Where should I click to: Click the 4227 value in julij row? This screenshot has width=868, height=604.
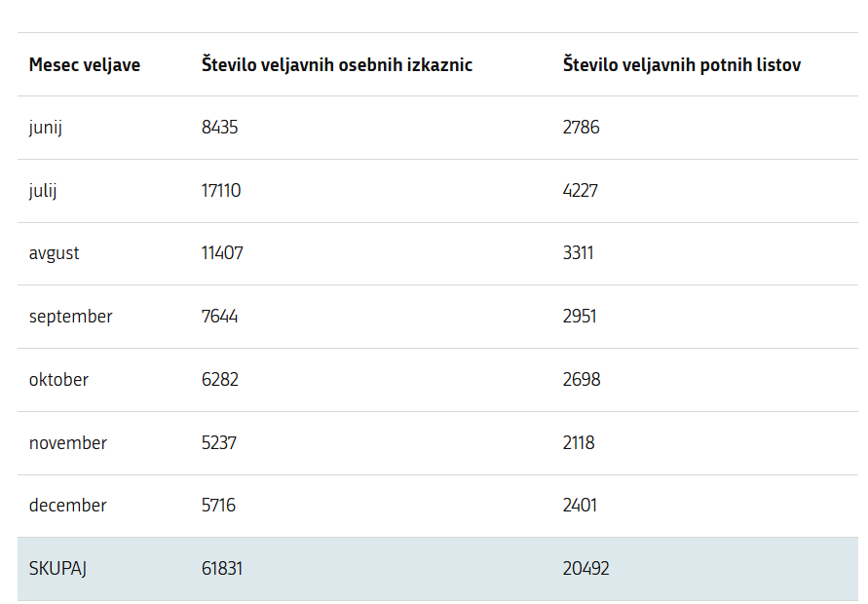click(x=581, y=190)
